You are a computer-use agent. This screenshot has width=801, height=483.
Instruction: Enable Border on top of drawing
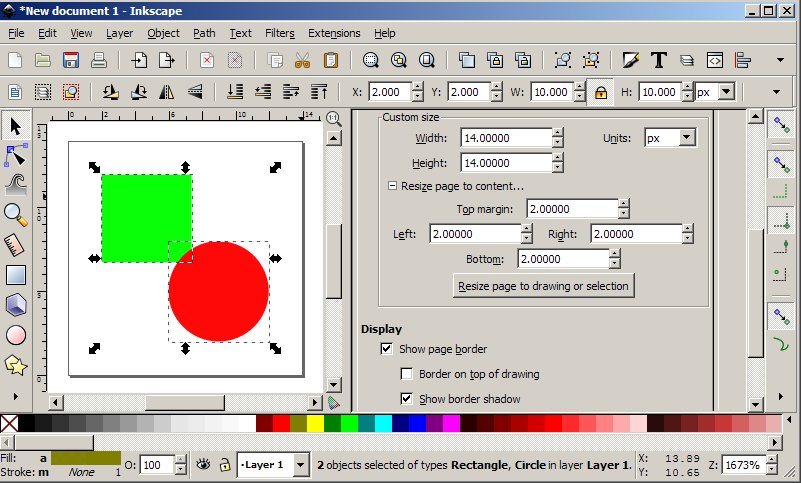click(407, 374)
